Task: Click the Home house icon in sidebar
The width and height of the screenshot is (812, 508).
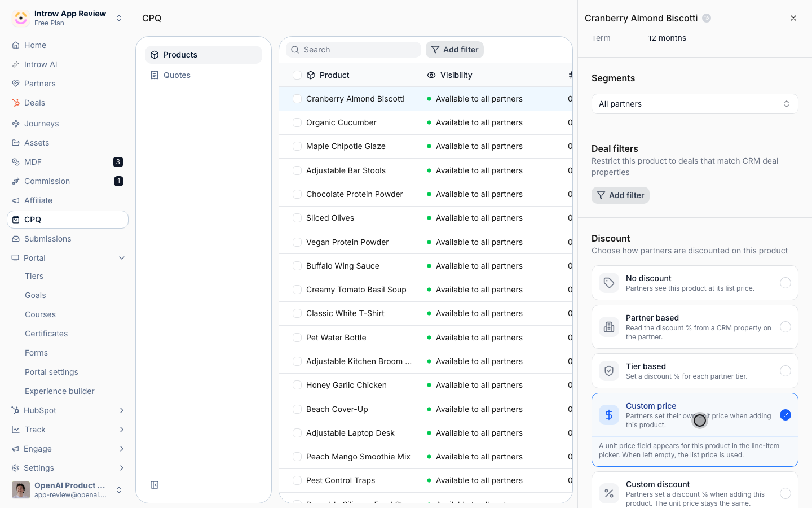Action: [x=16, y=45]
